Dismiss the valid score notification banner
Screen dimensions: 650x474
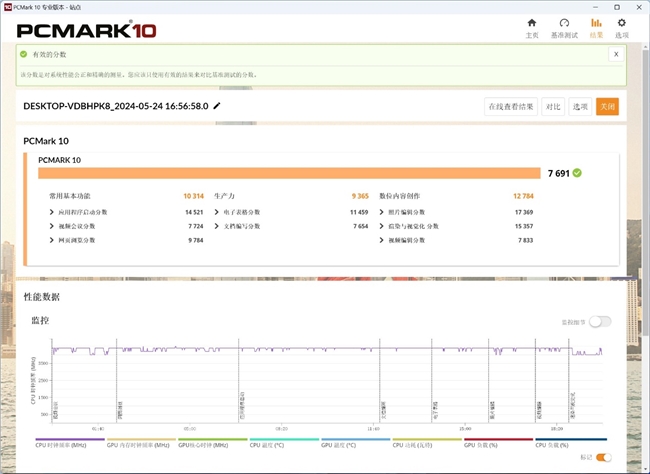coord(616,54)
